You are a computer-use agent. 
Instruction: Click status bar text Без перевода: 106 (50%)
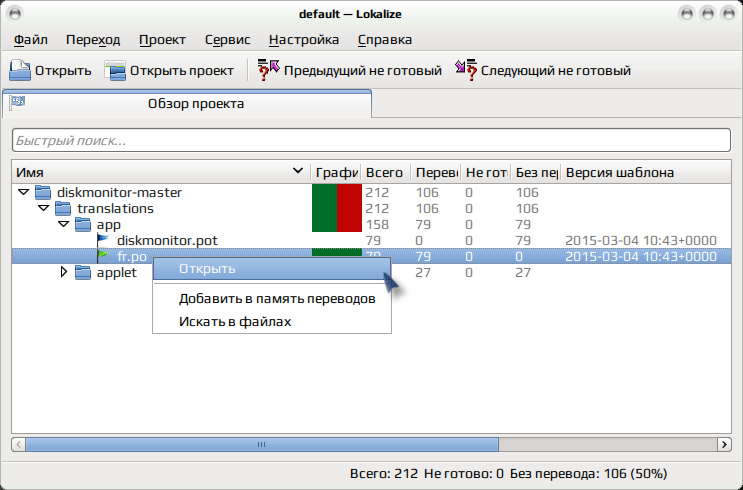589,473
